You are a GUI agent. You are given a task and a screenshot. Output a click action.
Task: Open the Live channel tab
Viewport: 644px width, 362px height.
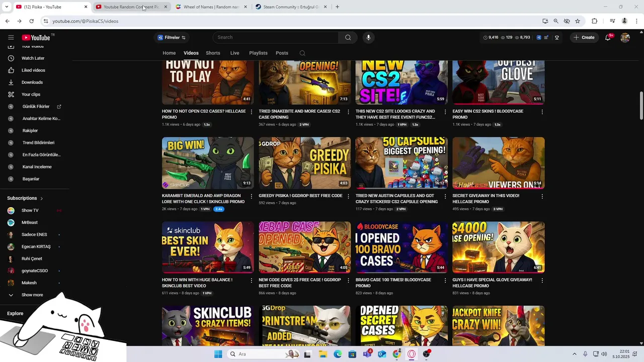point(234,53)
